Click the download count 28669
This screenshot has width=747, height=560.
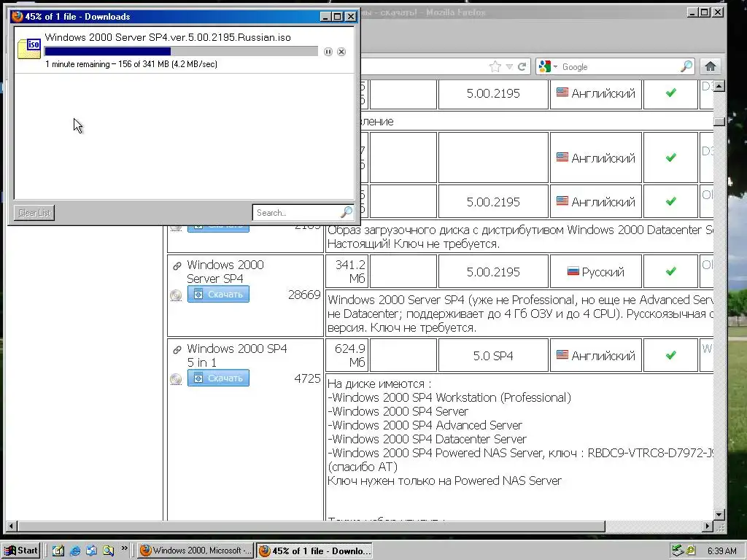[x=304, y=295]
